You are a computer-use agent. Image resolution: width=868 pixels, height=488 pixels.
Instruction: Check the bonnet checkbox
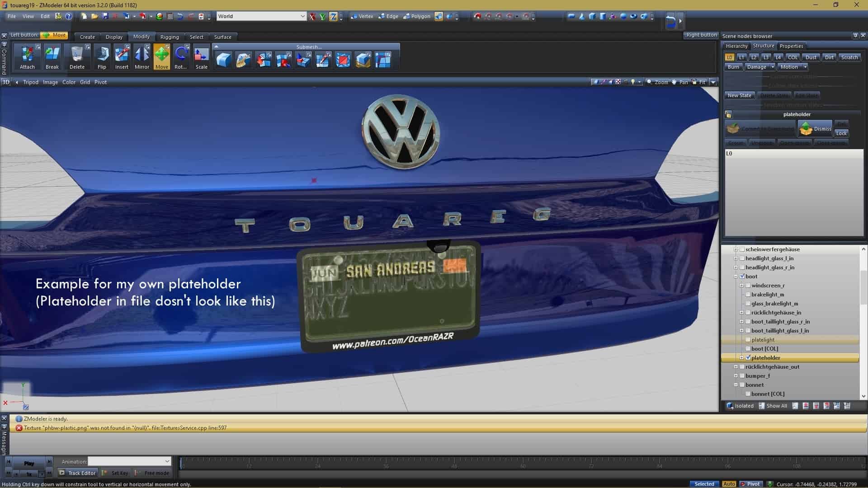(742, 385)
